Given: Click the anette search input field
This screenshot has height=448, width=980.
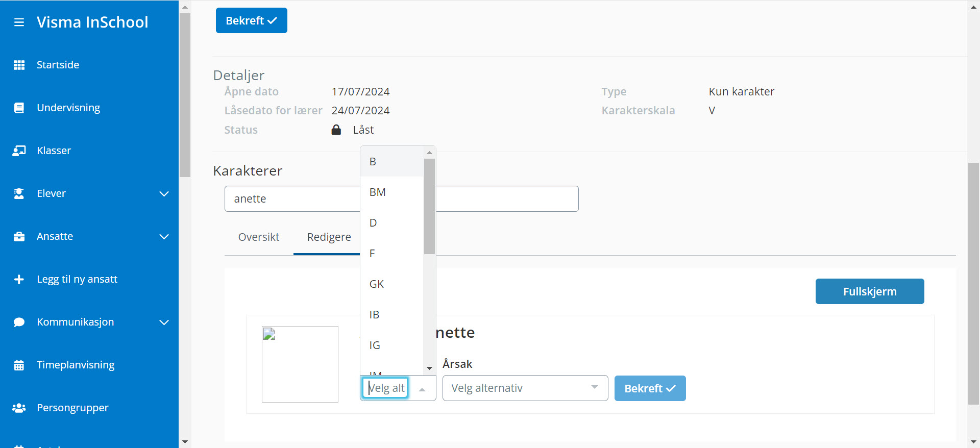Looking at the screenshot, I should [x=291, y=199].
